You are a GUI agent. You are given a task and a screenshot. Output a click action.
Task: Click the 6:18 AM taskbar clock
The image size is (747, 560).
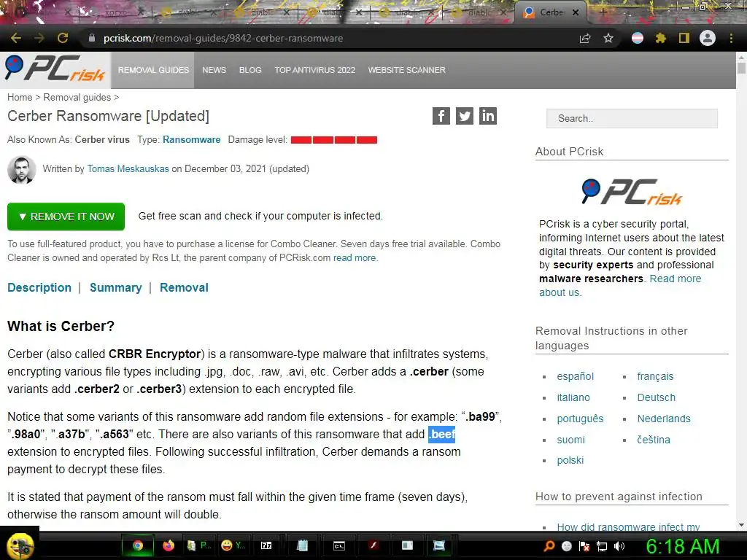tap(683, 546)
